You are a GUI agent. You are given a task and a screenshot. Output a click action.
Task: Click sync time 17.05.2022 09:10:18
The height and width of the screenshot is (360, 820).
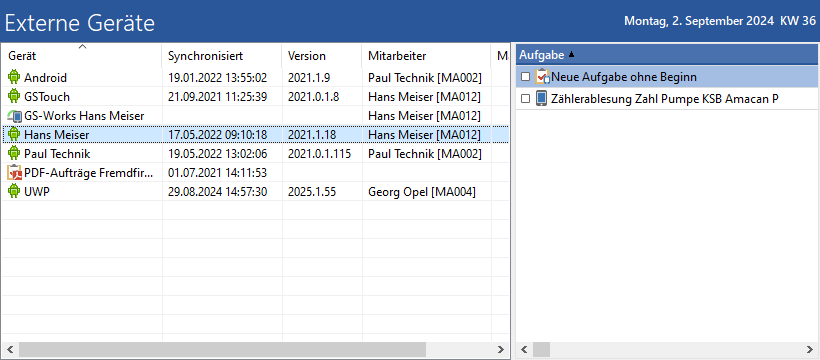pyautogui.click(x=218, y=134)
